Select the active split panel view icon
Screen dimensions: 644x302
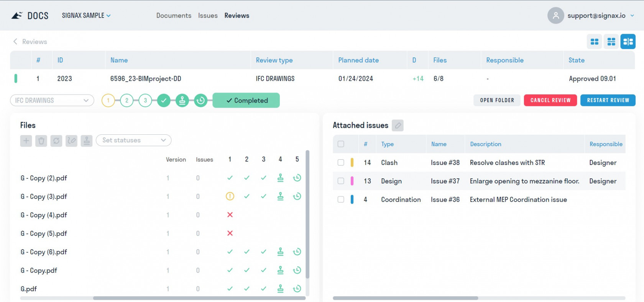[x=628, y=42]
